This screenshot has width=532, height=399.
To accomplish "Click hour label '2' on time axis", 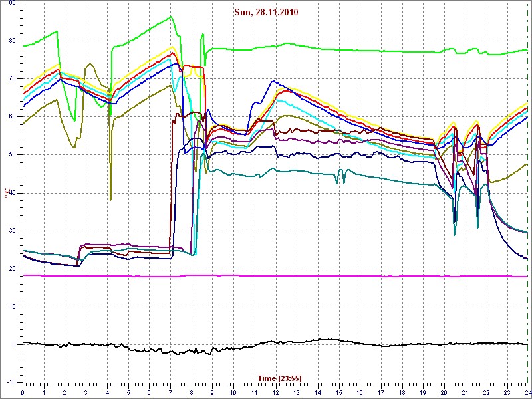I will pyautogui.click(x=65, y=394).
